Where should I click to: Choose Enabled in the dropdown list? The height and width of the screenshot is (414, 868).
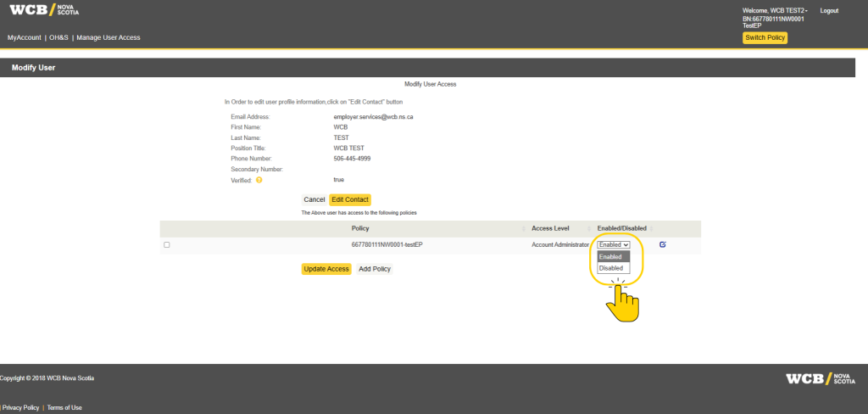614,257
